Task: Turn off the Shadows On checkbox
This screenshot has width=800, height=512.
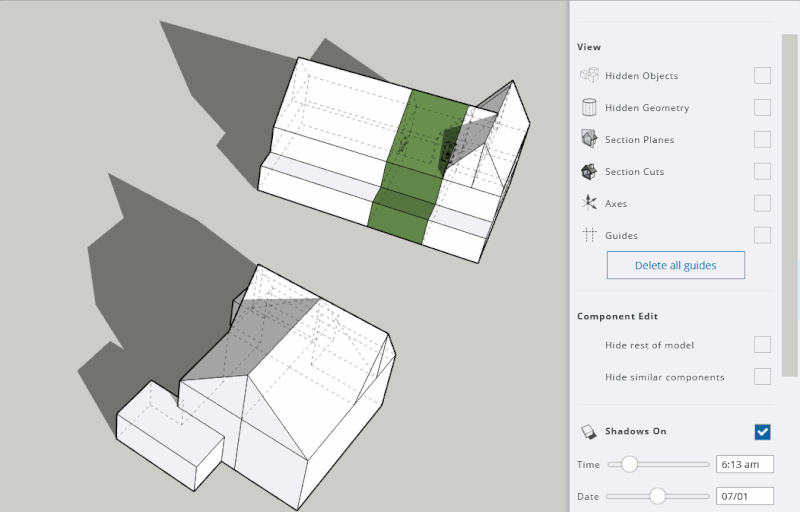Action: (762, 432)
